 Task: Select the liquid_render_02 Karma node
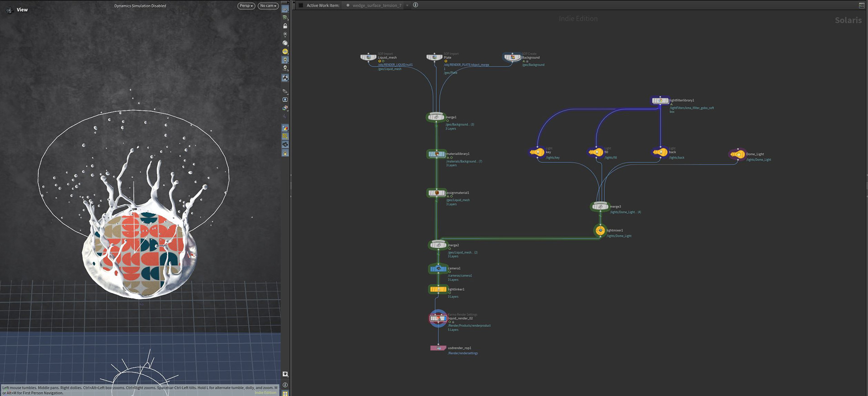point(438,318)
